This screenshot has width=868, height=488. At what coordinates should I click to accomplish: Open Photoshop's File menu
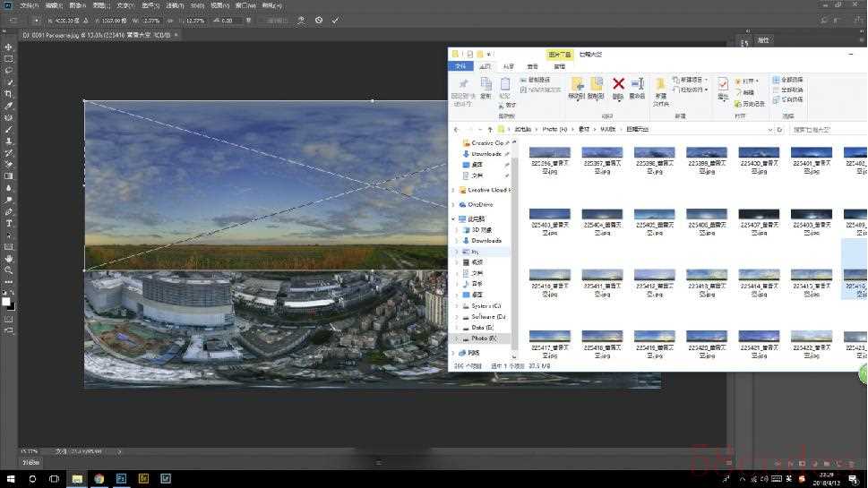click(x=29, y=5)
